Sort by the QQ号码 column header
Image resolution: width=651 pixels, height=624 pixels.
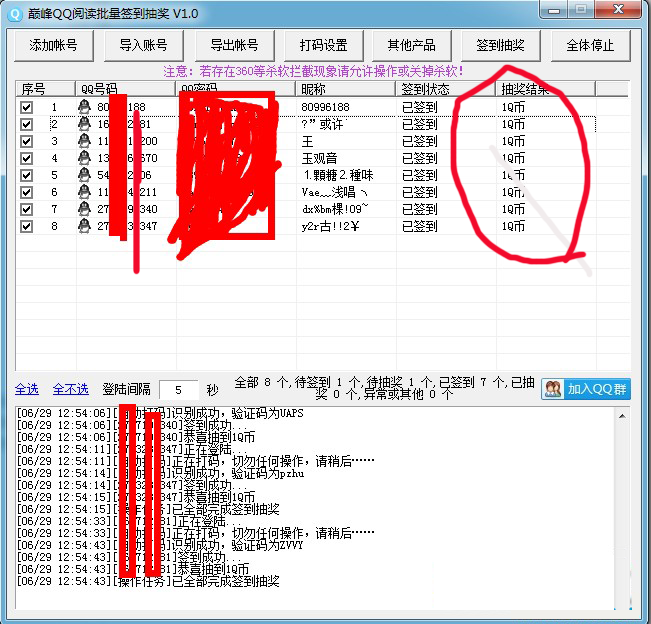(125, 89)
